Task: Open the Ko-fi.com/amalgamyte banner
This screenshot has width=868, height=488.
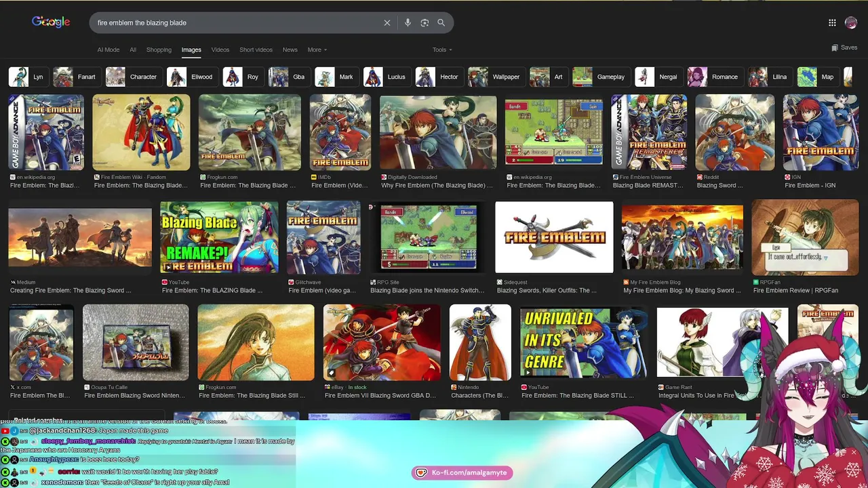Action: coord(462,472)
